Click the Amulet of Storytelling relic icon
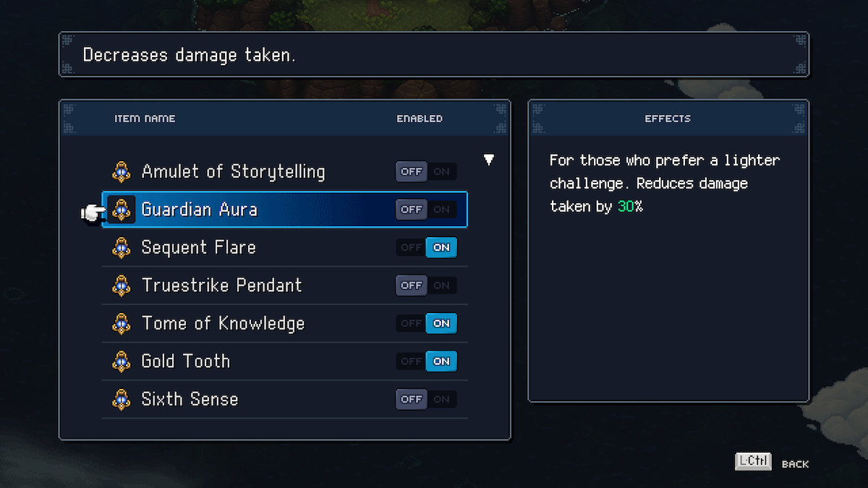 point(122,172)
